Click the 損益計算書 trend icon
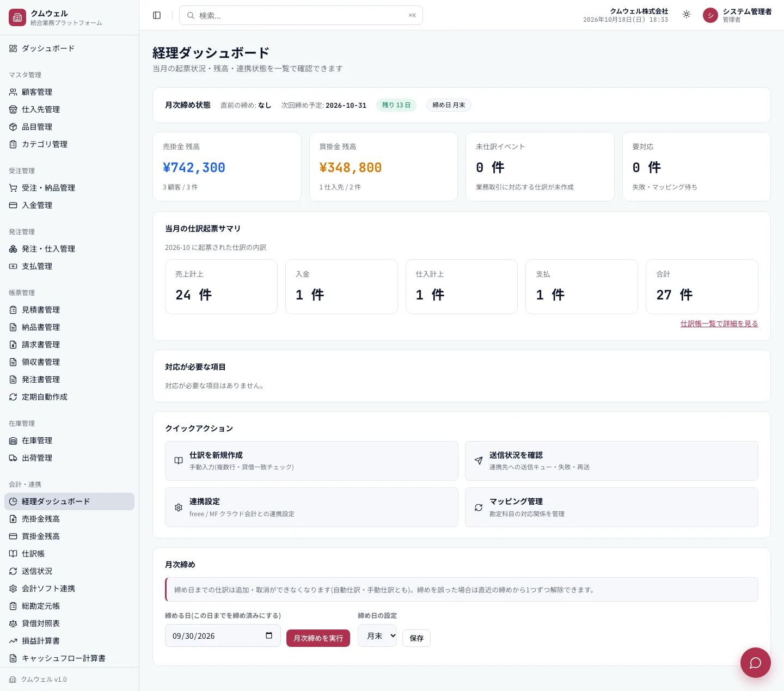 tap(13, 641)
